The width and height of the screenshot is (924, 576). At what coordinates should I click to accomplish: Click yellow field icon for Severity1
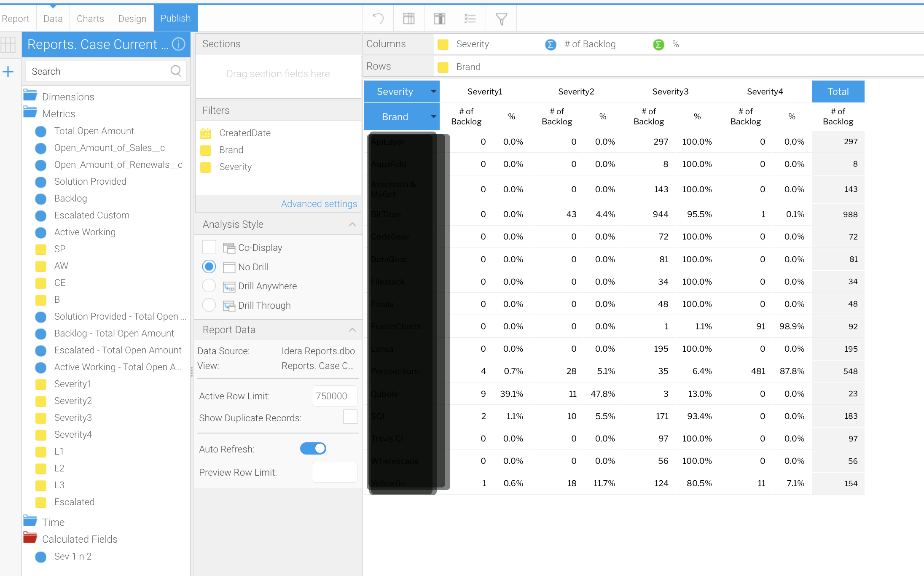click(x=41, y=385)
